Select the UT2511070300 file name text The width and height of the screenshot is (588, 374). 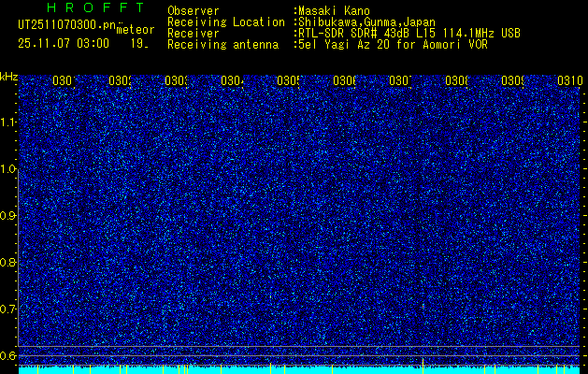[x=67, y=25]
